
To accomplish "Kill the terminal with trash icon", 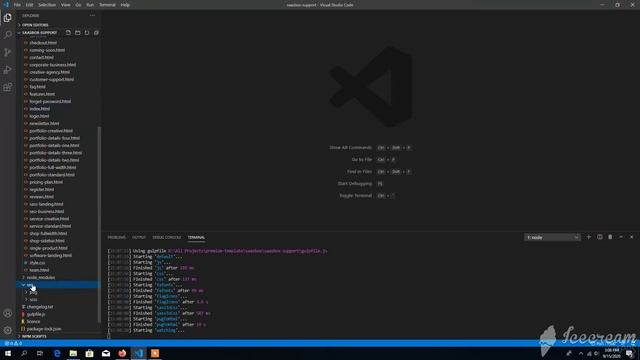I will (610, 237).
